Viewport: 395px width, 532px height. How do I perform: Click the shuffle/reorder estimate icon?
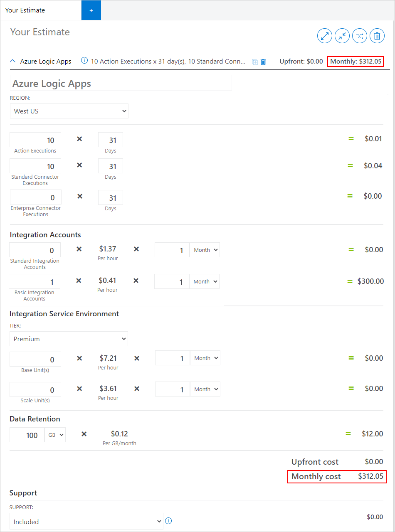click(x=360, y=36)
